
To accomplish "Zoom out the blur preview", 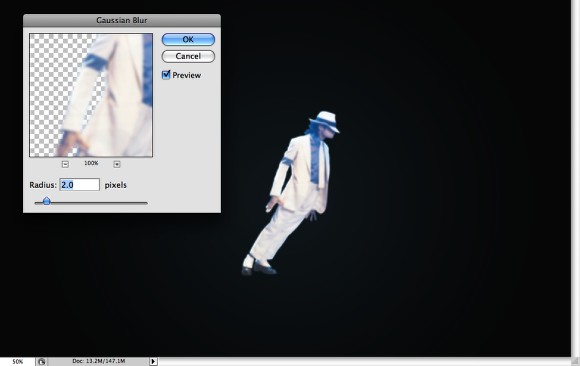I will pos(65,164).
